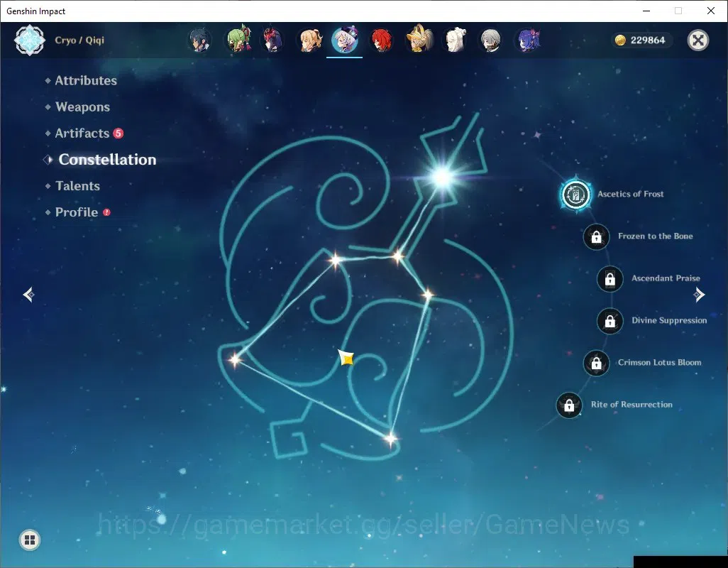The height and width of the screenshot is (568, 728).
Task: Click the Ascetics of Frost label
Action: (631, 194)
